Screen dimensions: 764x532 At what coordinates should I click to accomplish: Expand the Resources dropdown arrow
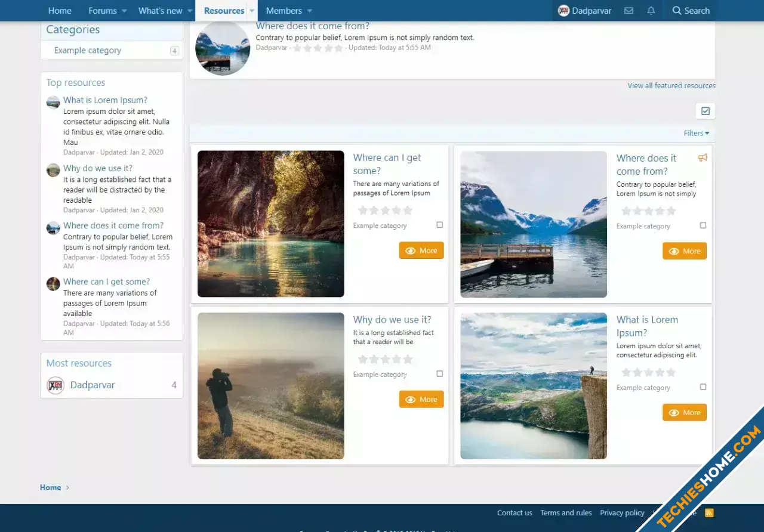[252, 11]
